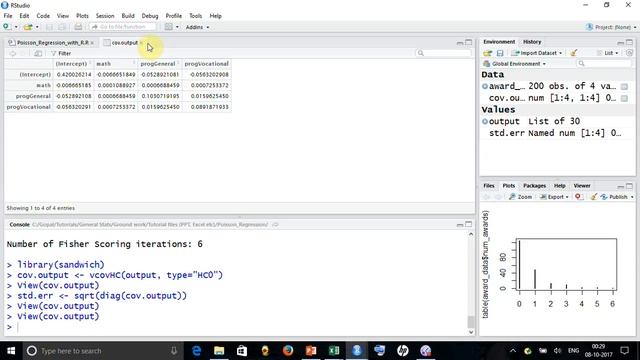Viewport: 640px width, 360px height.
Task: Expand the award_data object arrow
Action: click(x=484, y=87)
